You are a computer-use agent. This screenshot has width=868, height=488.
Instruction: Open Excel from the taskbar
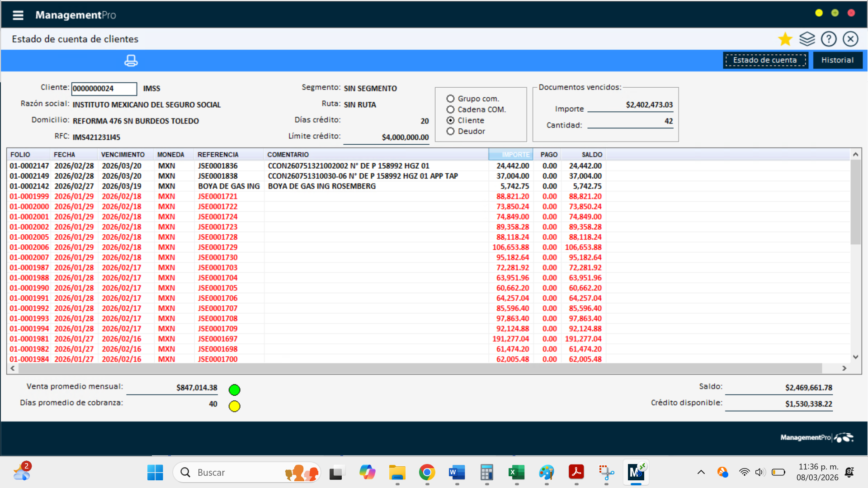pos(516,473)
